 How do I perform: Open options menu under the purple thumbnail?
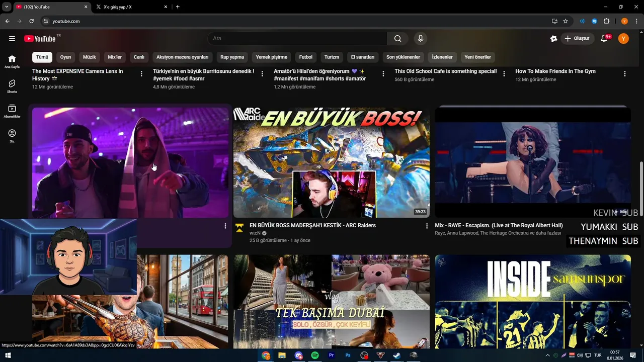tap(225, 226)
